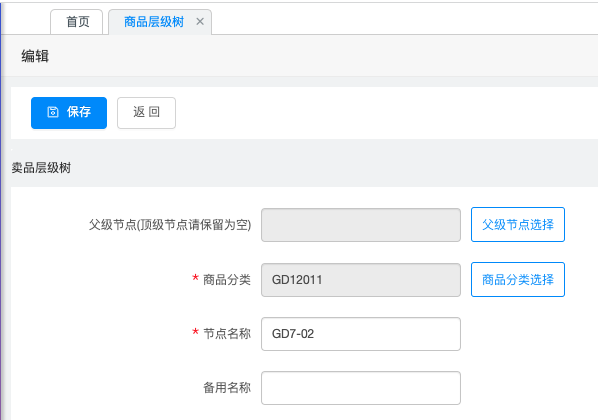Click the 编辑 page title
Viewport: 598px width, 420px height.
click(35, 56)
